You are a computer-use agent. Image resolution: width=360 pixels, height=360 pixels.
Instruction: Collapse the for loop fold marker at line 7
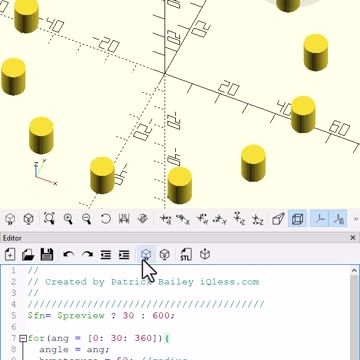point(23,338)
